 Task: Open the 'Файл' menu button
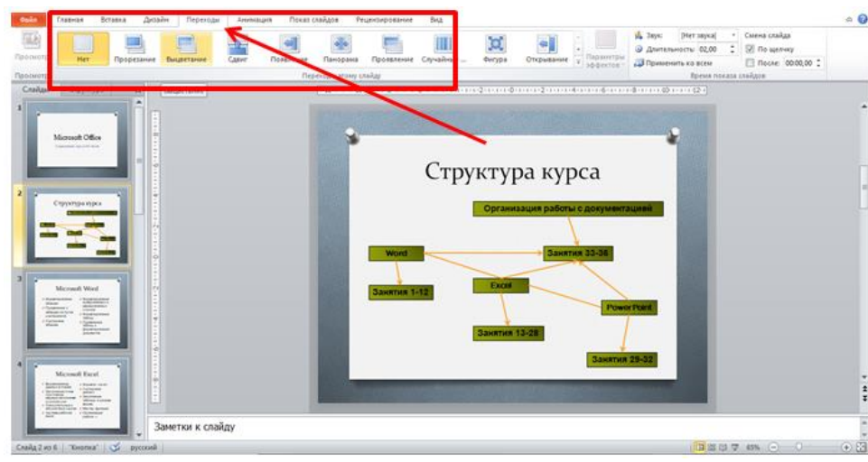[27, 19]
